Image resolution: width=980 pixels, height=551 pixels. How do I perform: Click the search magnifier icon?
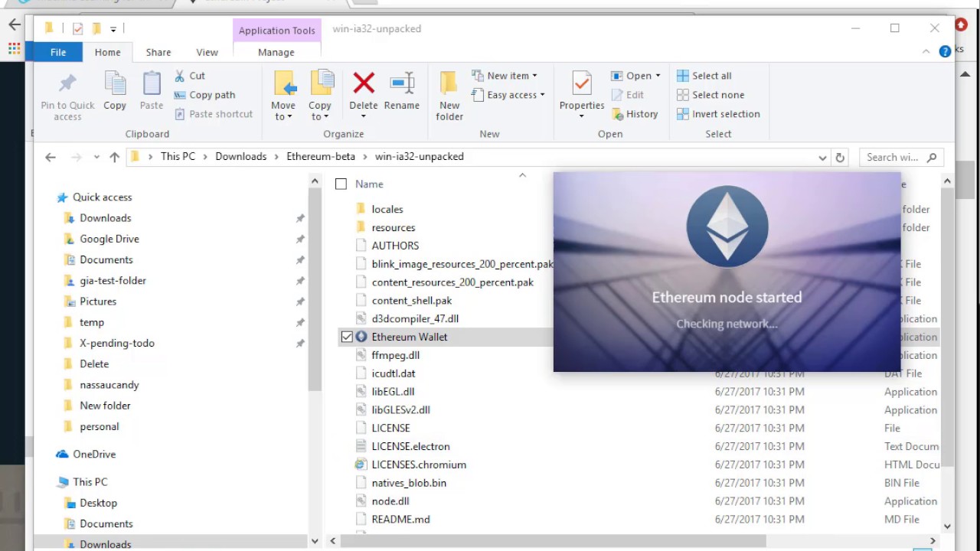point(932,157)
